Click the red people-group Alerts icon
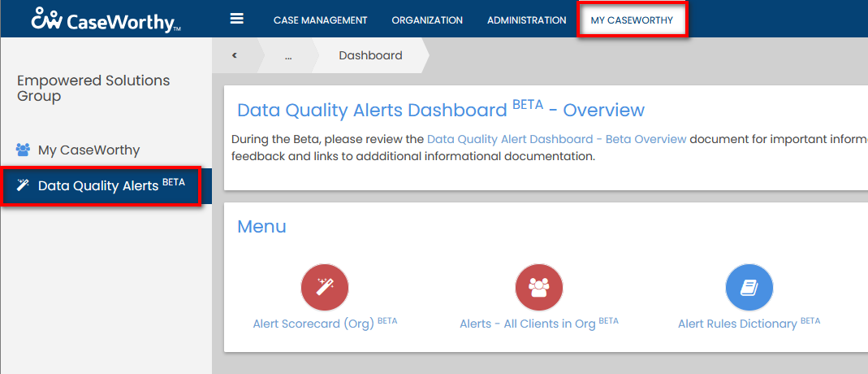 [539, 288]
